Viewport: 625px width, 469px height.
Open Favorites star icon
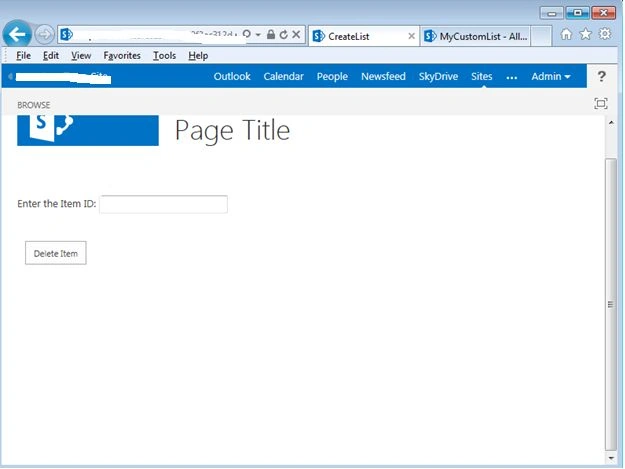coord(586,34)
